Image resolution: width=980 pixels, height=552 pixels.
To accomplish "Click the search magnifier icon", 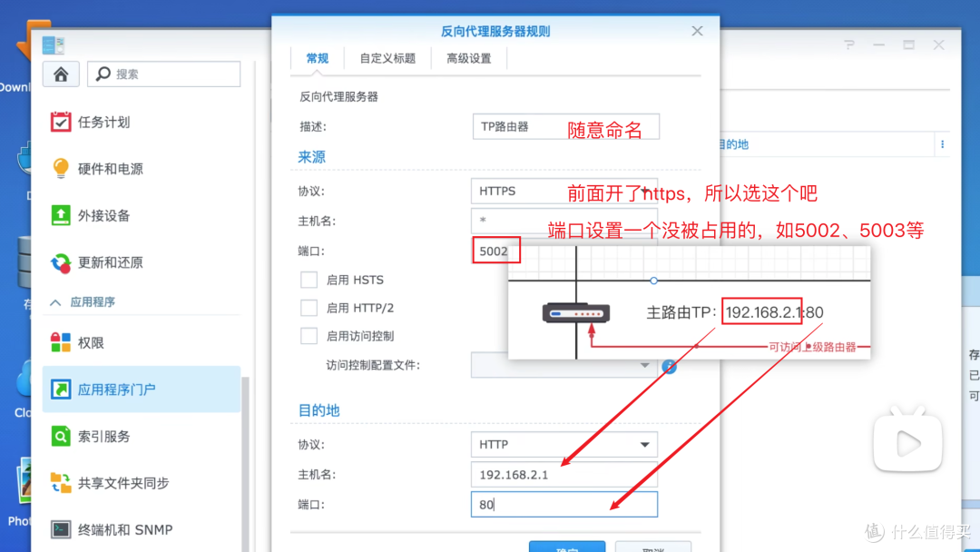I will [103, 74].
